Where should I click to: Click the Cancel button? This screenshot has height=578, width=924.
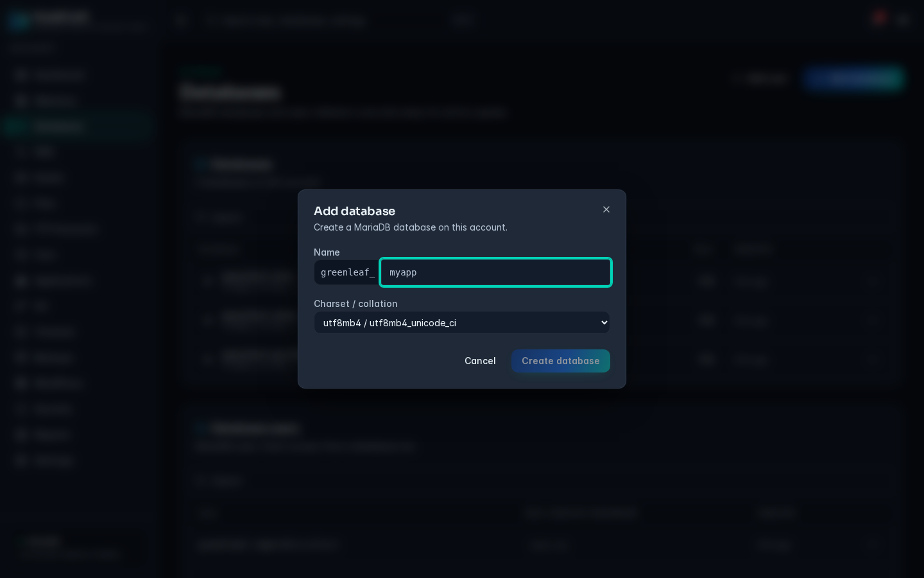click(x=480, y=361)
